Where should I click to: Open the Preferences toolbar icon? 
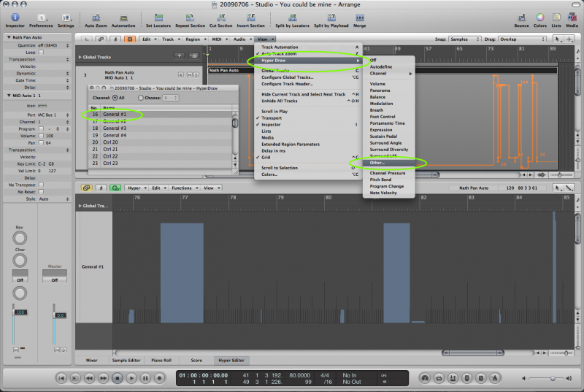[x=41, y=18]
